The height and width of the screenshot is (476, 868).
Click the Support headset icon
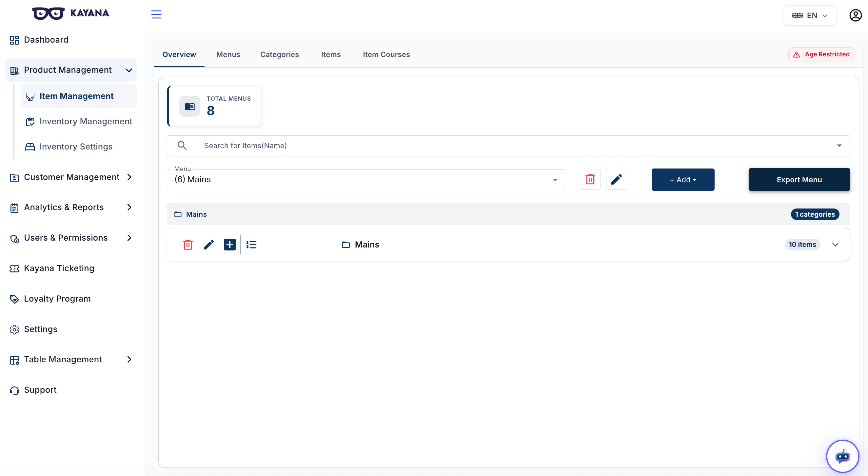point(14,390)
